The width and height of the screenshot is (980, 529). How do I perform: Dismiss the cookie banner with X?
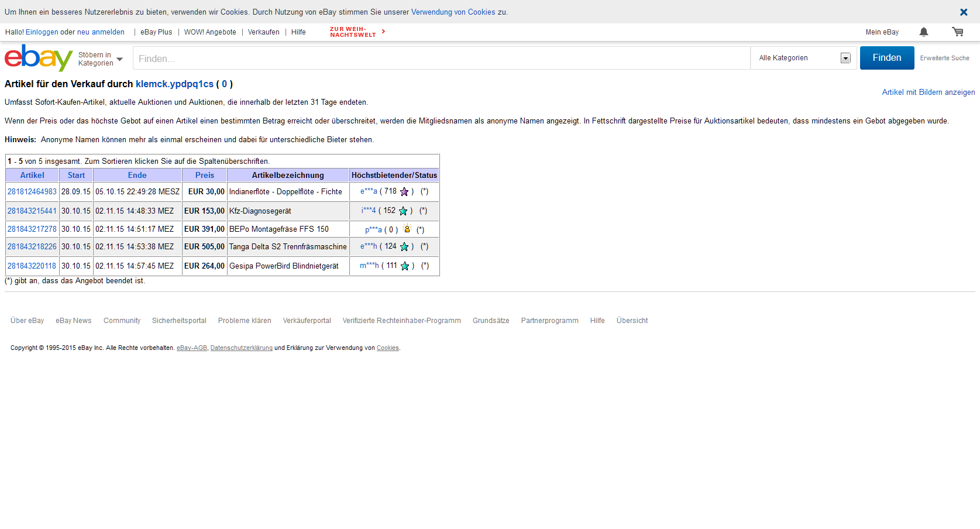coord(963,12)
